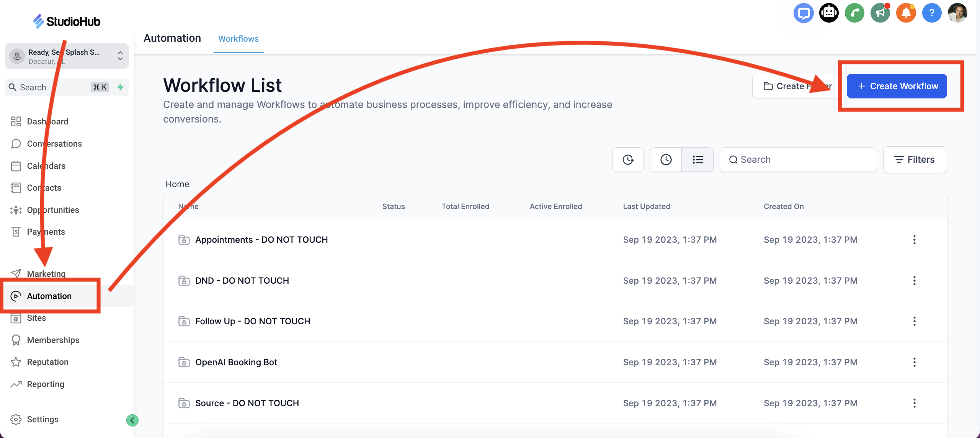
Task: Open the Follow Up - DO NOT TOUCH folder
Action: point(253,321)
